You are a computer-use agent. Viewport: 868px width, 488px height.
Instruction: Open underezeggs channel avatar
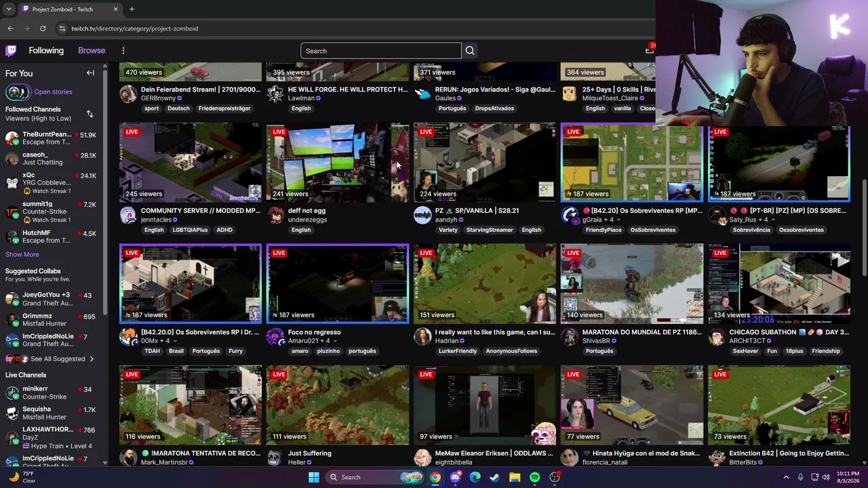[x=275, y=216]
